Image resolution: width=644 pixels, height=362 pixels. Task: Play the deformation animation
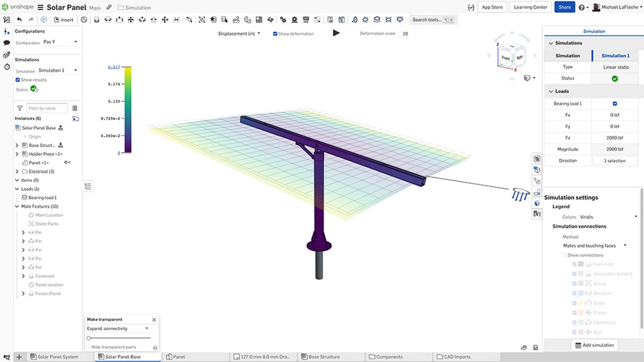point(336,33)
